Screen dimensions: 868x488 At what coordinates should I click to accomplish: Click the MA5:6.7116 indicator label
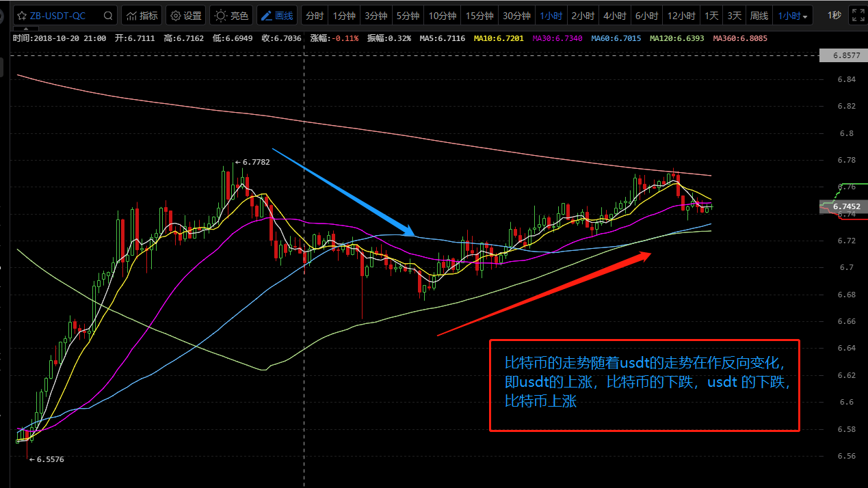point(442,38)
